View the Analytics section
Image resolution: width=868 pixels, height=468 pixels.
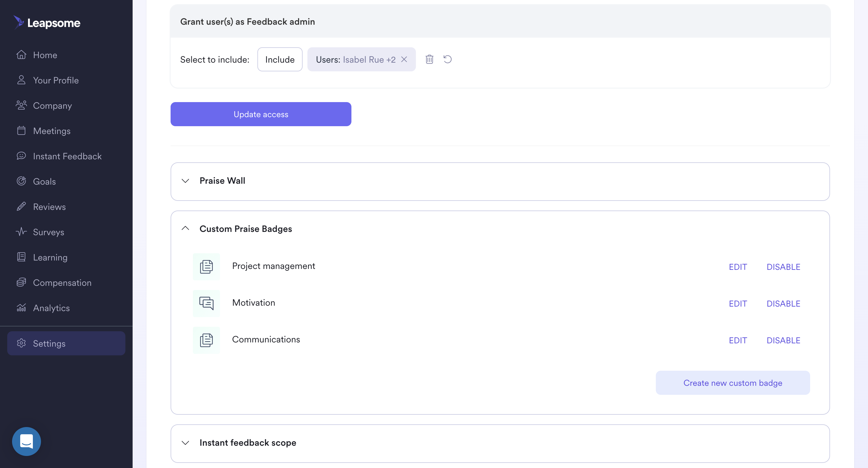[x=52, y=308]
